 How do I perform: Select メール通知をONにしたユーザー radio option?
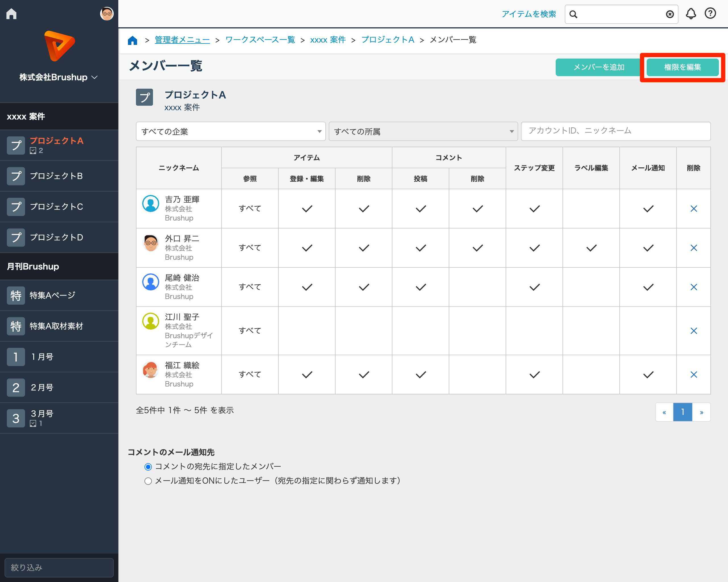(x=148, y=481)
